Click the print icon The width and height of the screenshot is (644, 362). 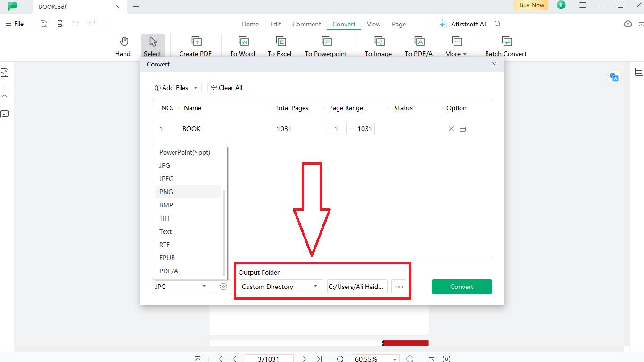(60, 24)
